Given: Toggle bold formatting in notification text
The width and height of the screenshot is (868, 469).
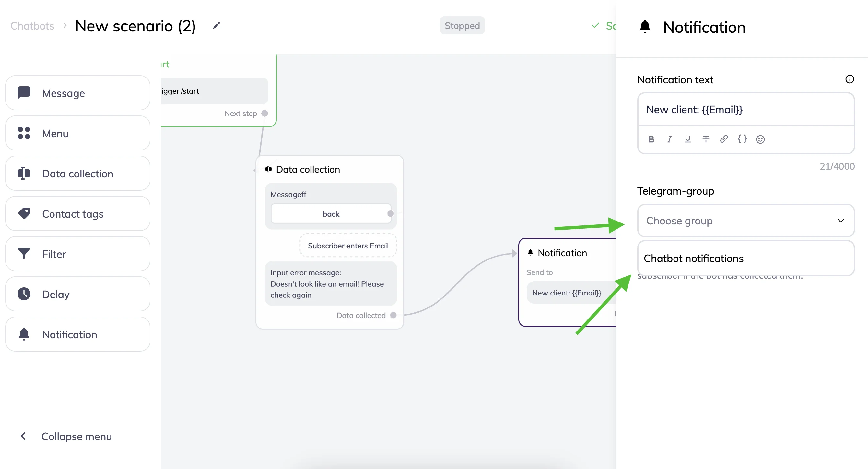Looking at the screenshot, I should [x=651, y=139].
